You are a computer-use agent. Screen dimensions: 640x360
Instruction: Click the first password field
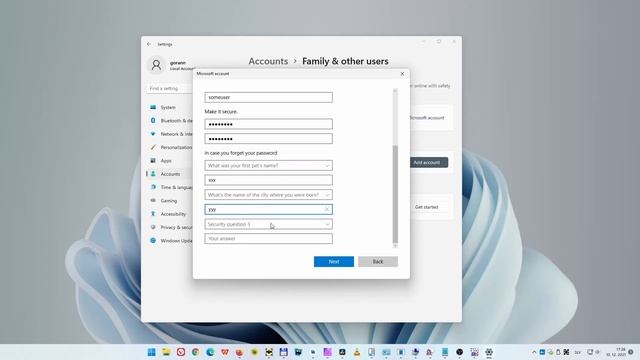(269, 124)
